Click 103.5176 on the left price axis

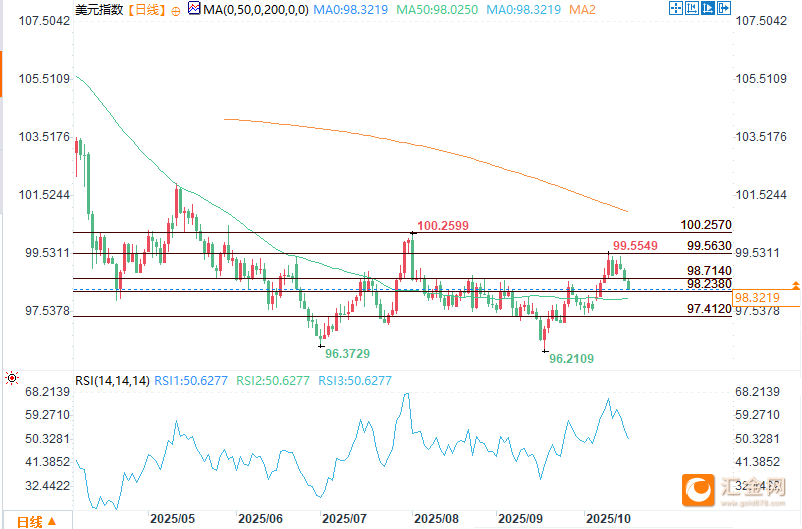[44, 137]
